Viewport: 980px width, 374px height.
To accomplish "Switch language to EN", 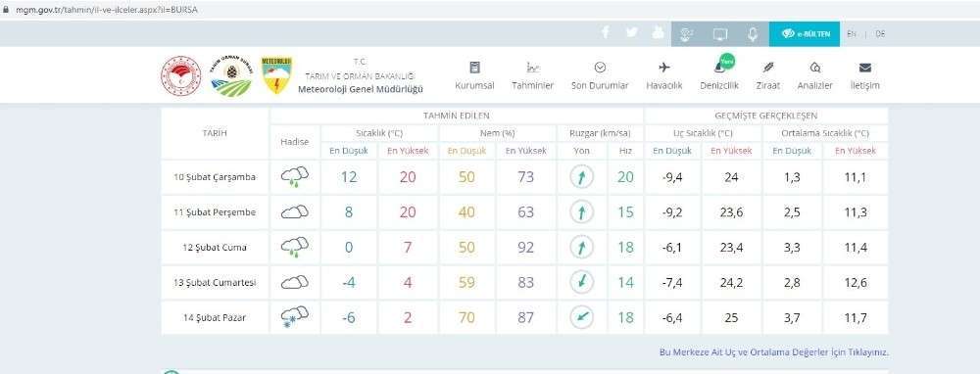I will [x=852, y=34].
